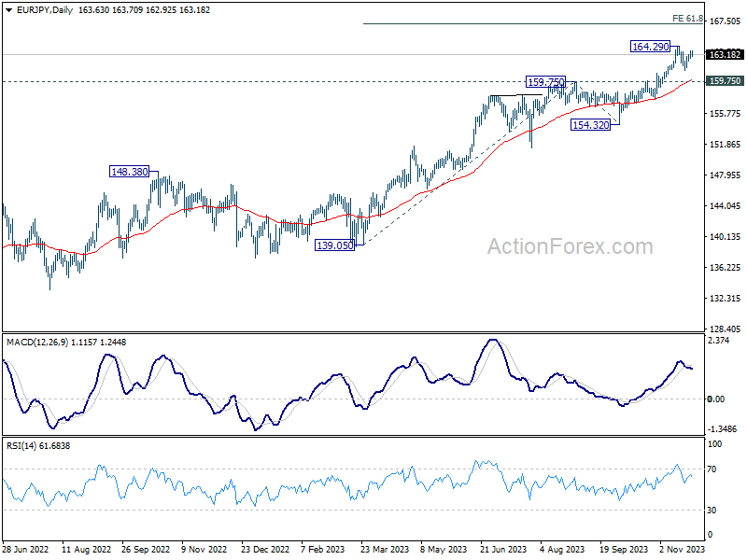Click the 147.955 price axis value

pyautogui.click(x=726, y=175)
